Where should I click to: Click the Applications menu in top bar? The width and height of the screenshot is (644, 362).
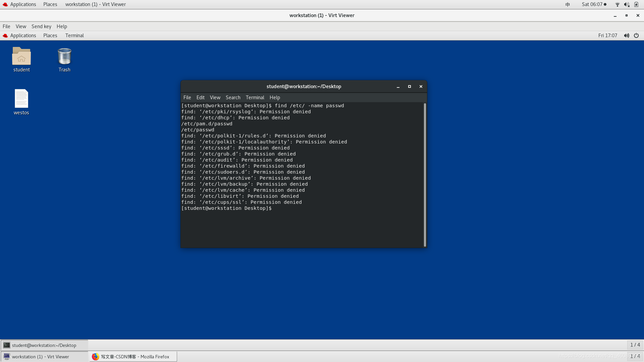tap(22, 4)
